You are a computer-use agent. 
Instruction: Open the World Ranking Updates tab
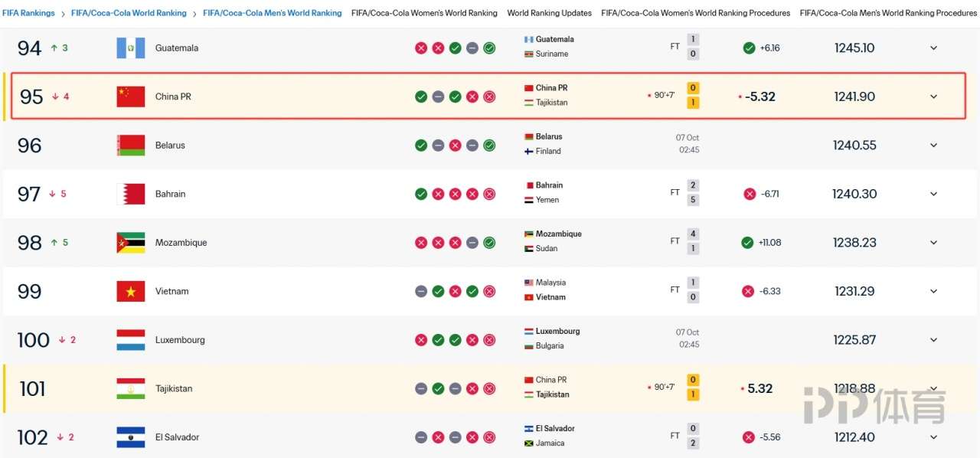coord(549,13)
